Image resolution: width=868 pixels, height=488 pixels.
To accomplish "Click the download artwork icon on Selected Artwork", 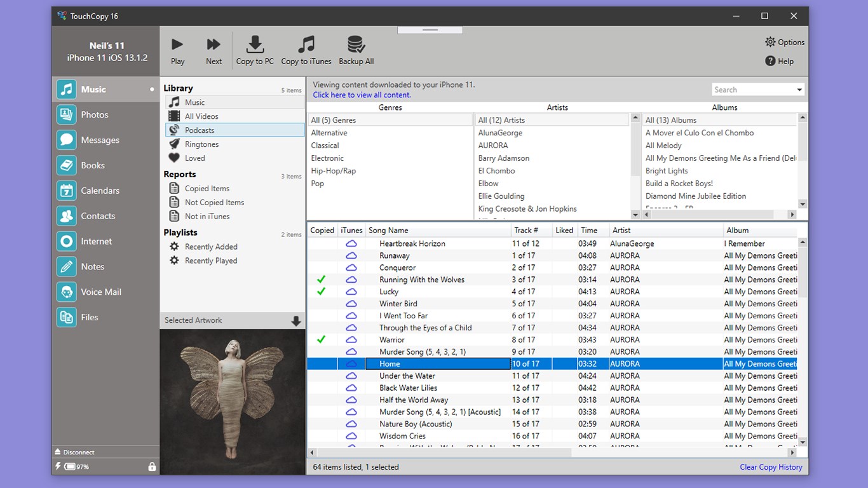I will (295, 321).
